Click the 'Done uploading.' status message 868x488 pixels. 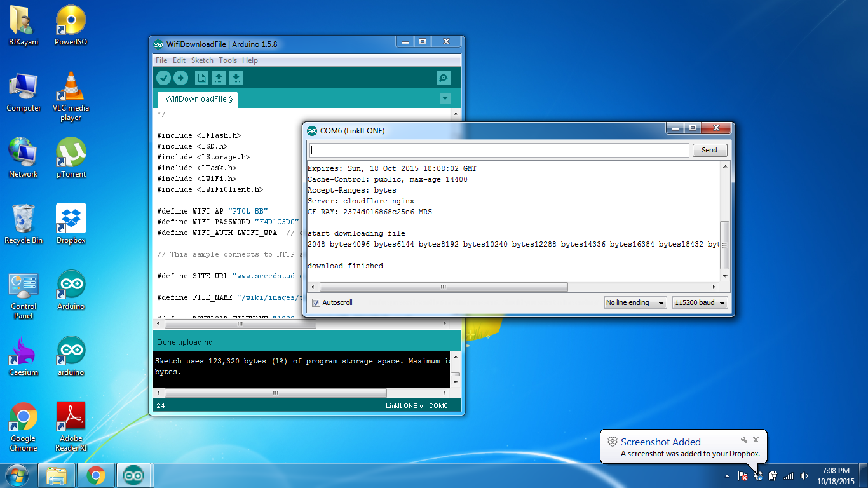186,342
